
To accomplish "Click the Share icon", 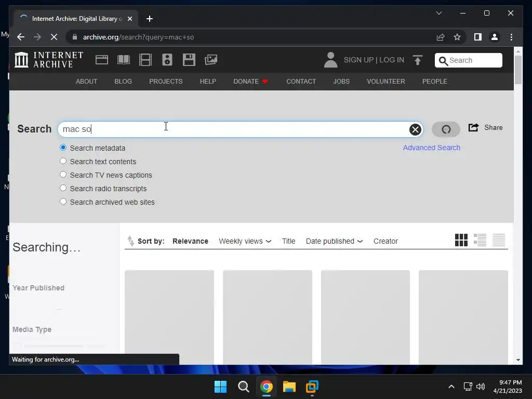I will [x=474, y=128].
